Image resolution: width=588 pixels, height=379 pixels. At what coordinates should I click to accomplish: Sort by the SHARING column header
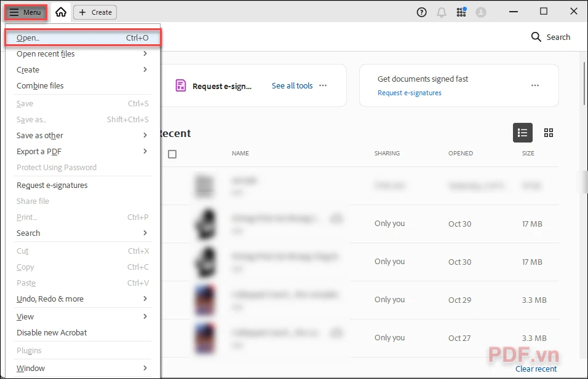[x=387, y=153]
